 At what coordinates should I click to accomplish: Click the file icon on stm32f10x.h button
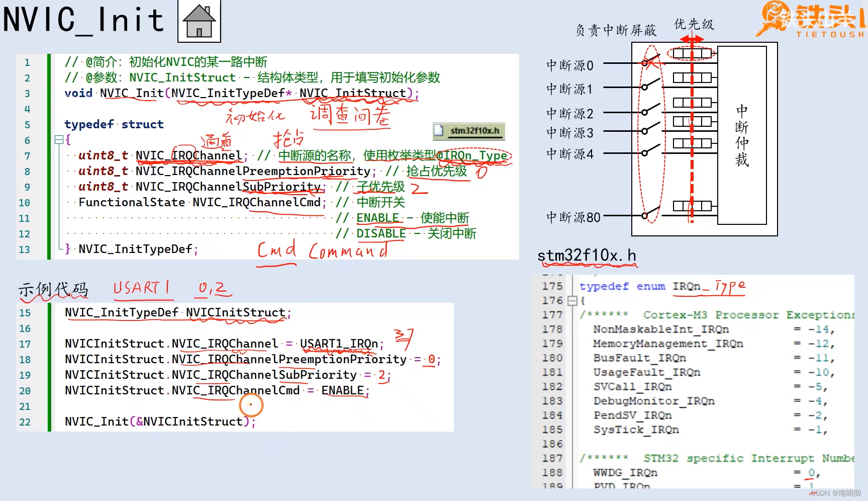tap(439, 131)
